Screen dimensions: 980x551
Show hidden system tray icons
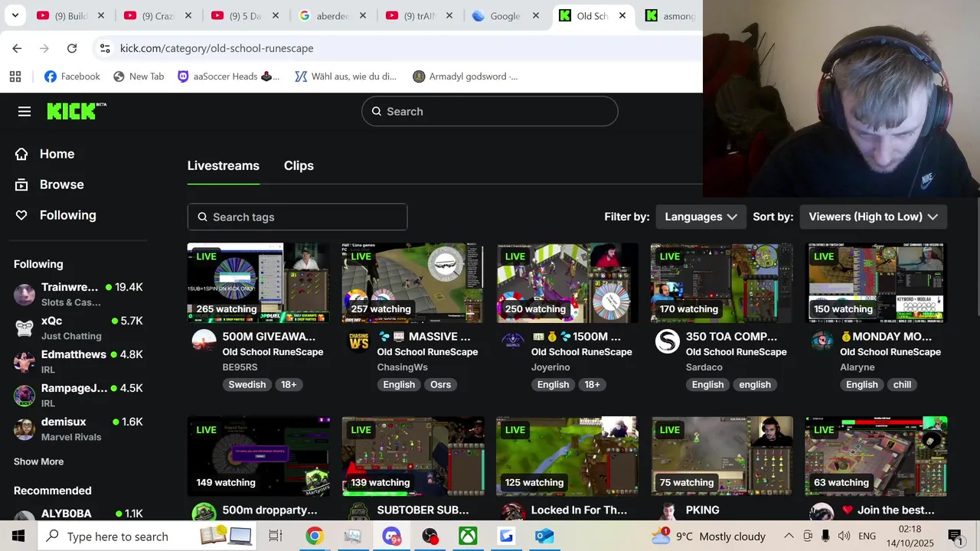(x=789, y=536)
